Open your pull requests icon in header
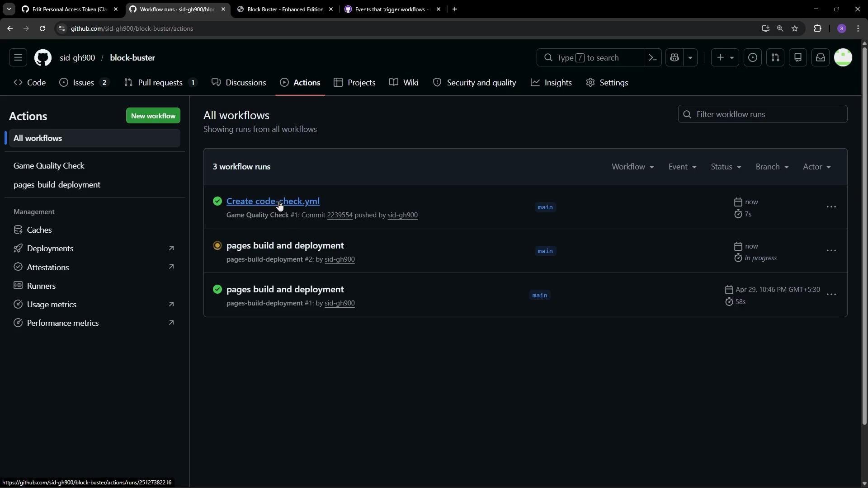868x488 pixels. [775, 58]
